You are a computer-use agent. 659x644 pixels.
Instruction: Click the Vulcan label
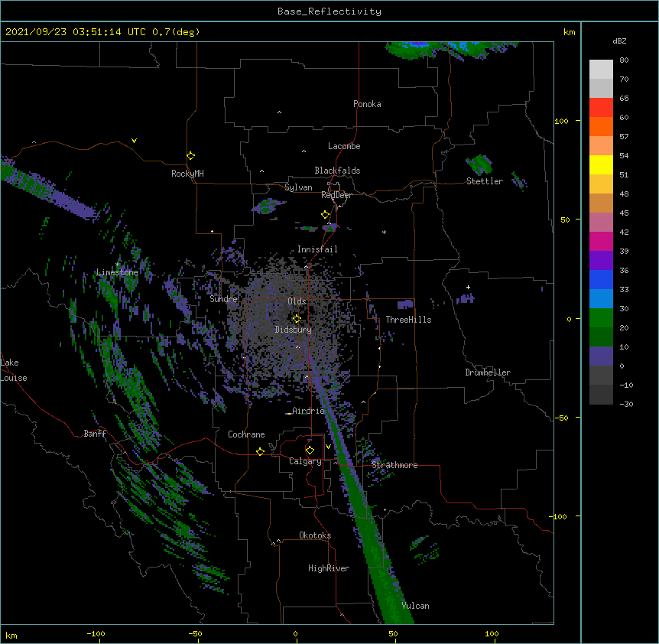[x=415, y=606]
